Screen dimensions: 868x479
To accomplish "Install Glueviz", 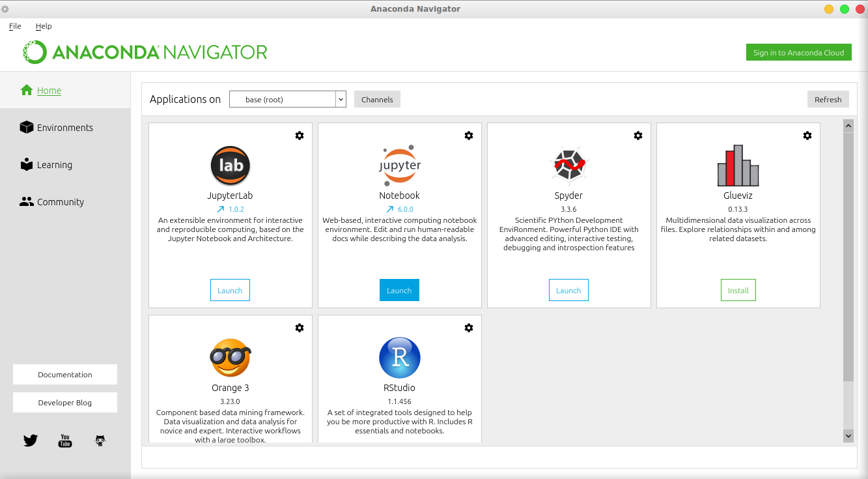I will point(738,290).
